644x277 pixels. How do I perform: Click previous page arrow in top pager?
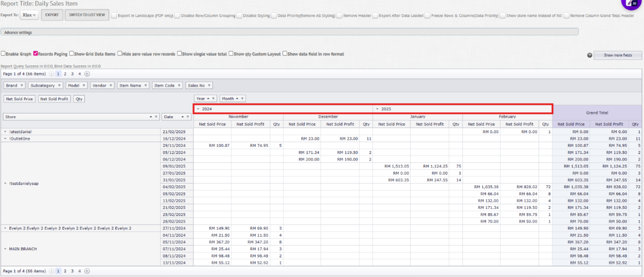pyautogui.click(x=52, y=74)
